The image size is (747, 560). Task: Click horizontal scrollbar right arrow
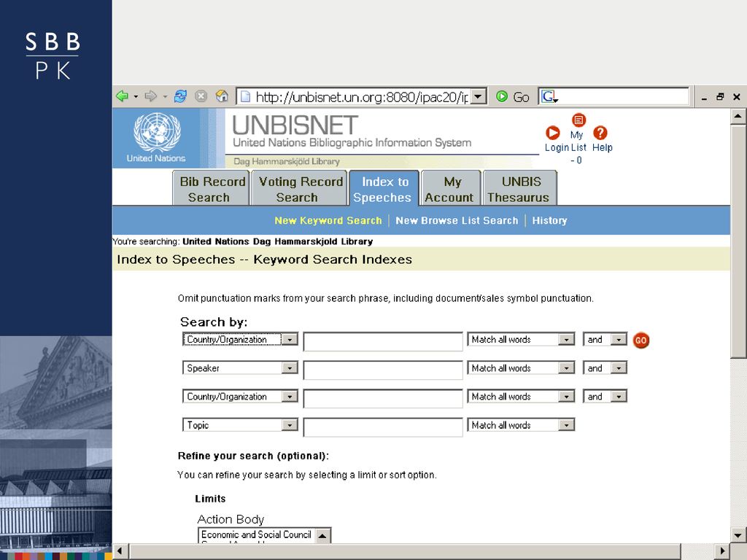pos(723,551)
